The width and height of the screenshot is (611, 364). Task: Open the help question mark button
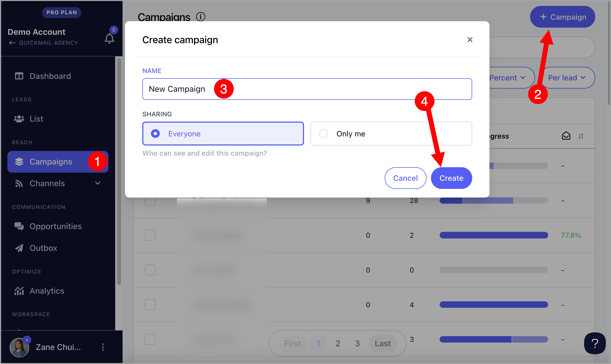pyautogui.click(x=595, y=343)
